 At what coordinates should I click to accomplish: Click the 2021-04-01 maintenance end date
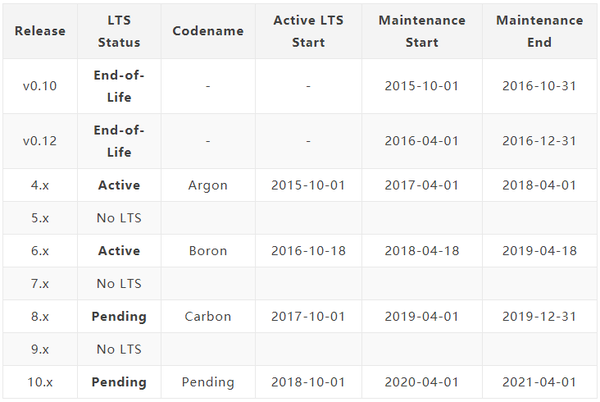539,382
